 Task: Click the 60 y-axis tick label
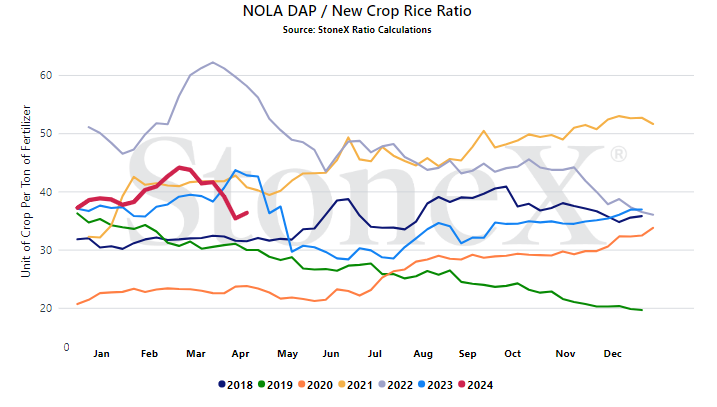46,75
